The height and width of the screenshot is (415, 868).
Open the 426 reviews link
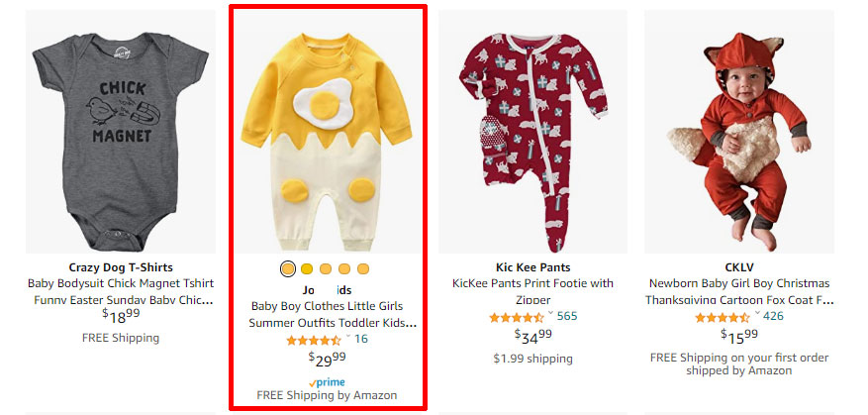(773, 317)
